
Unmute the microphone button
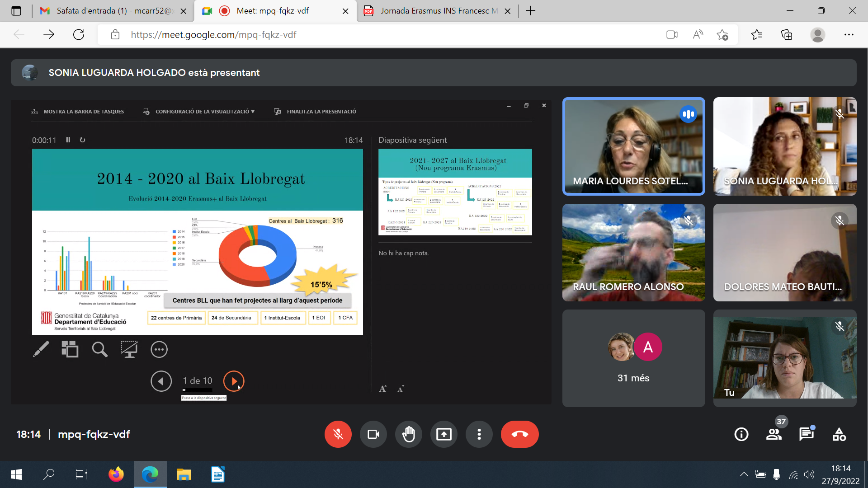(338, 434)
